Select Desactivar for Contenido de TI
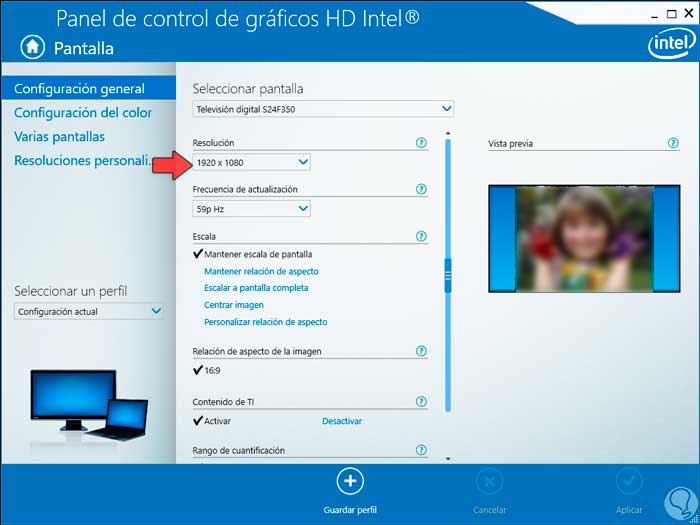 coord(342,421)
